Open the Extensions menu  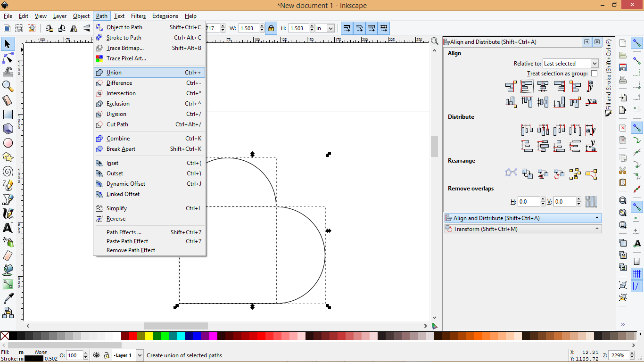[165, 16]
